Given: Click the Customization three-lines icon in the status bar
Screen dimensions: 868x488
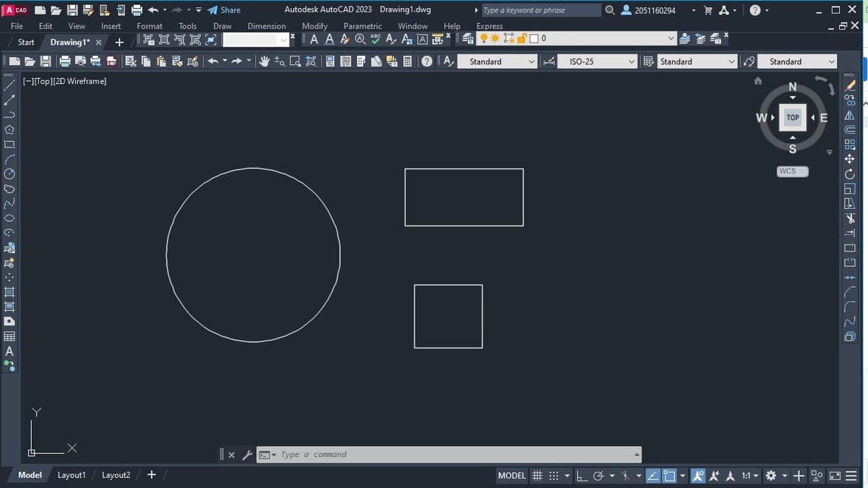Looking at the screenshot, I should click(x=851, y=476).
